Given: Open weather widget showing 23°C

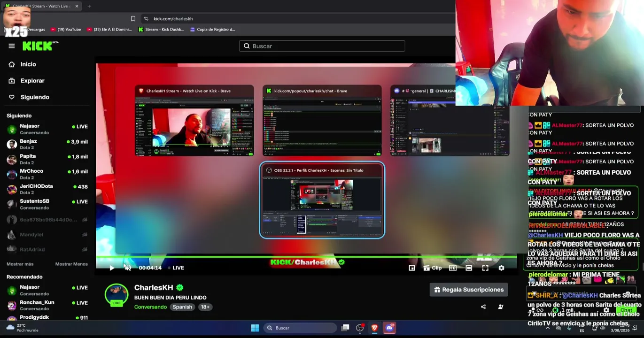Looking at the screenshot, I should tap(23, 328).
